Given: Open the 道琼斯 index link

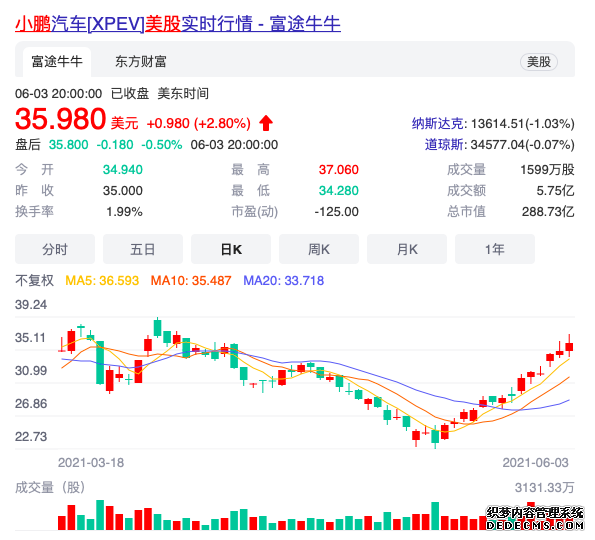Looking at the screenshot, I should 444,145.
